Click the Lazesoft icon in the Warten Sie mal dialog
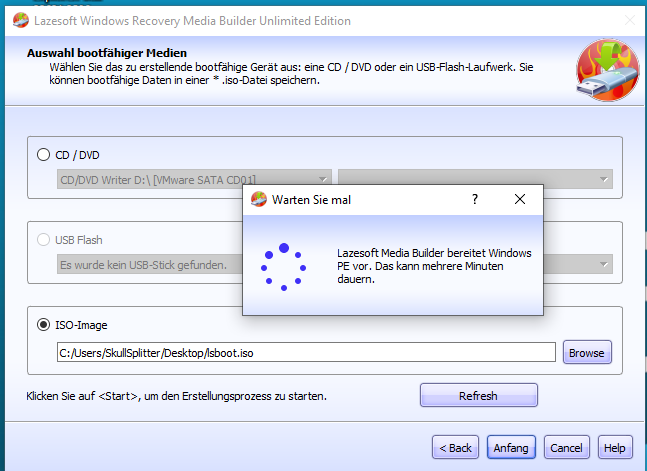Image resolution: width=647 pixels, height=471 pixels. point(259,199)
